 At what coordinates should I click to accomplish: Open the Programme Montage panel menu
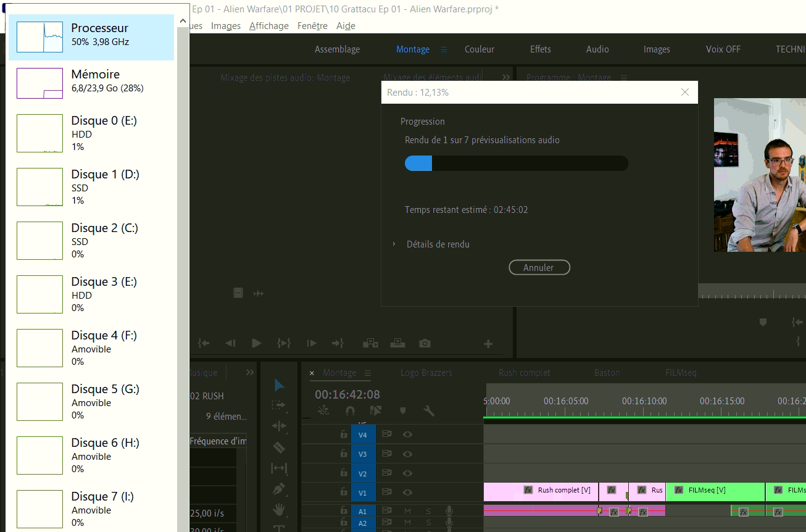click(623, 77)
